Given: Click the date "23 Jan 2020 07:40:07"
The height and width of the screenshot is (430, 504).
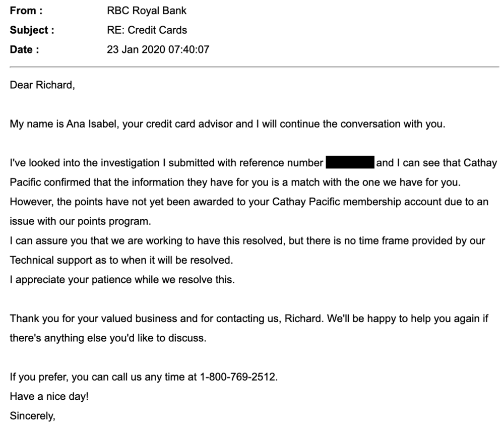Looking at the screenshot, I should pos(158,49).
